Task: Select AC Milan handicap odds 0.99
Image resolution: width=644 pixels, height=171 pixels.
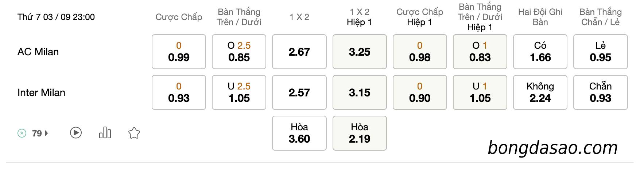Action: tap(179, 52)
